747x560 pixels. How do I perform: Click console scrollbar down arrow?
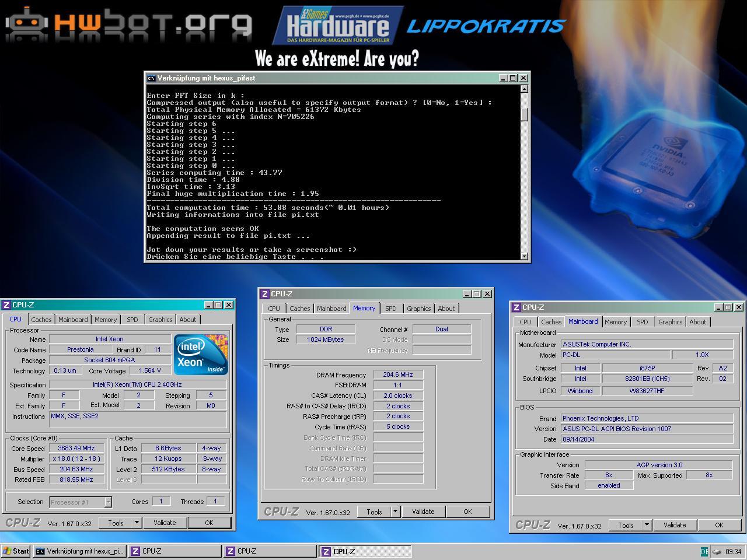pos(525,256)
